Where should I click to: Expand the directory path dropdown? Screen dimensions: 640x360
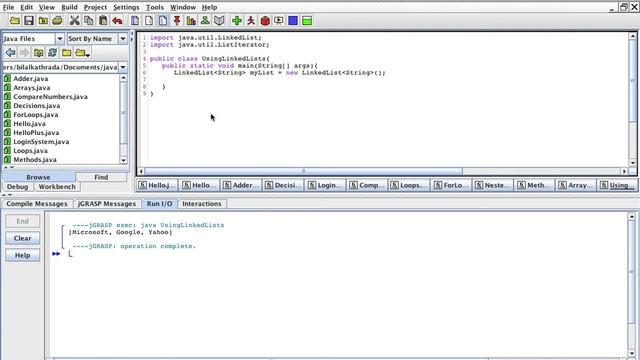(123, 67)
